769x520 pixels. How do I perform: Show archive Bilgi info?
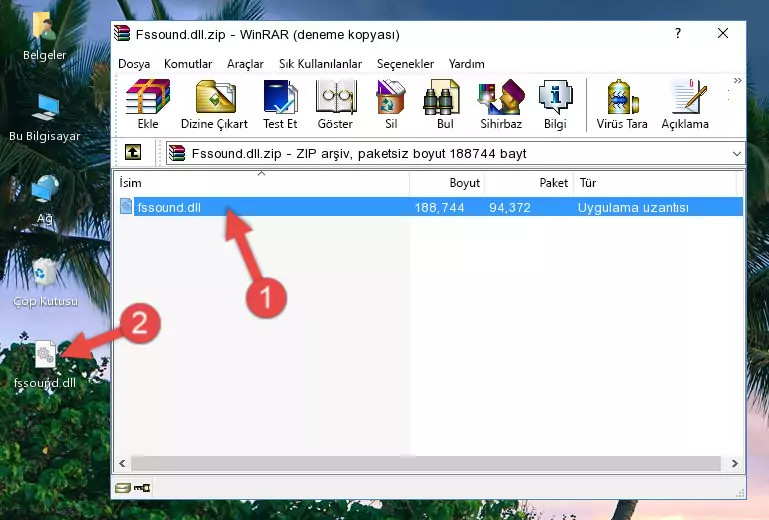(555, 104)
